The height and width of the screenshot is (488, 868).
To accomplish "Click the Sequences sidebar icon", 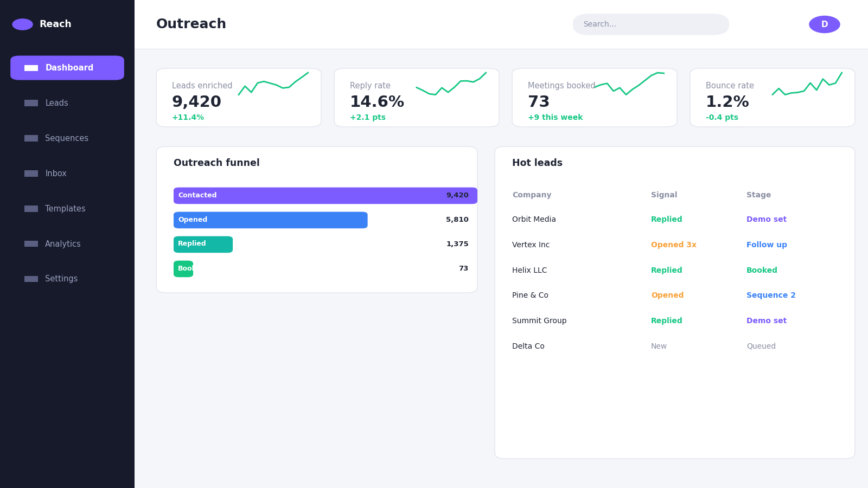I will [x=31, y=138].
